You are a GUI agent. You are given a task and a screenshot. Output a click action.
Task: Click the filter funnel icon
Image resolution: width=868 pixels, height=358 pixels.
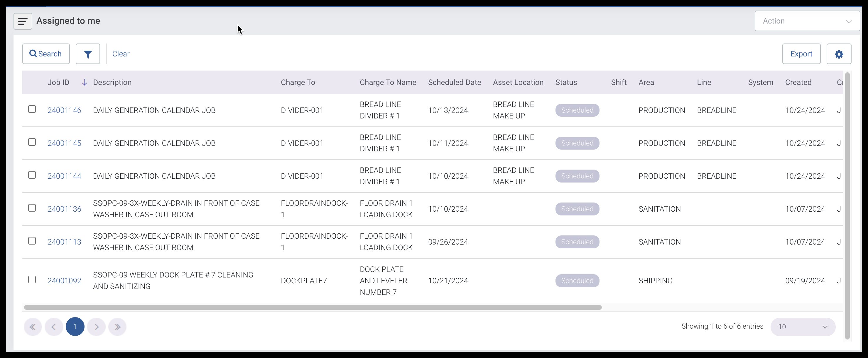88,54
